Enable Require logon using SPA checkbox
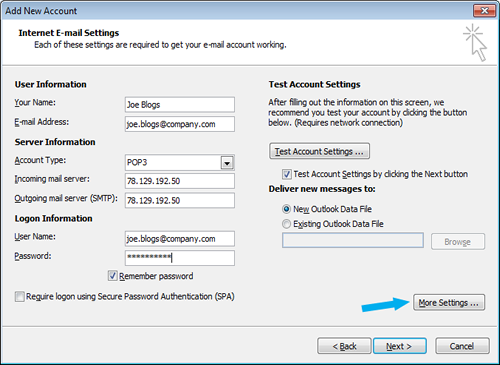This screenshot has width=500, height=365. click(20, 296)
